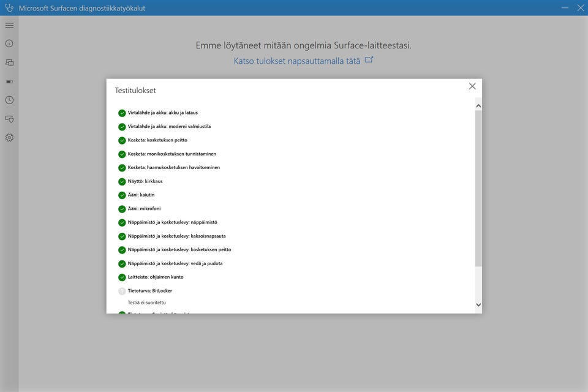The image size is (588, 392).
Task: Click the stethoscope app icon in title bar
Action: point(9,7)
